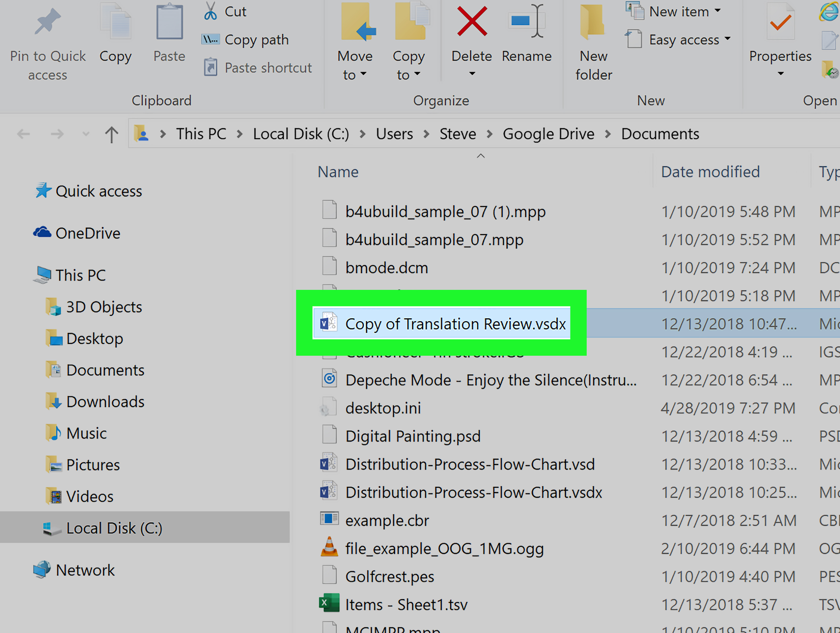The height and width of the screenshot is (633, 840).
Task: Navigate to Google Drive via breadcrumb
Action: click(548, 134)
